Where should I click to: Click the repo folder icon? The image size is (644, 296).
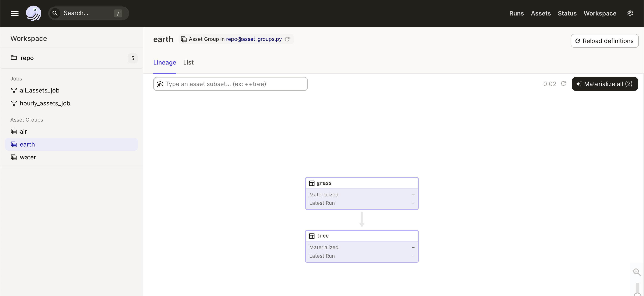[14, 58]
